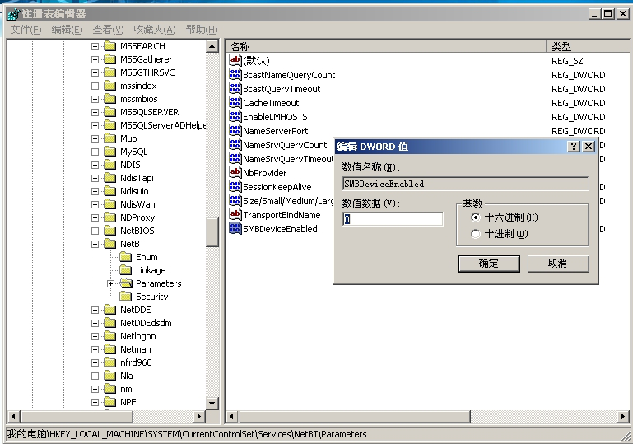The height and width of the screenshot is (444, 633).
Task: Cancel the DWORD edit with 取消
Action: [558, 264]
